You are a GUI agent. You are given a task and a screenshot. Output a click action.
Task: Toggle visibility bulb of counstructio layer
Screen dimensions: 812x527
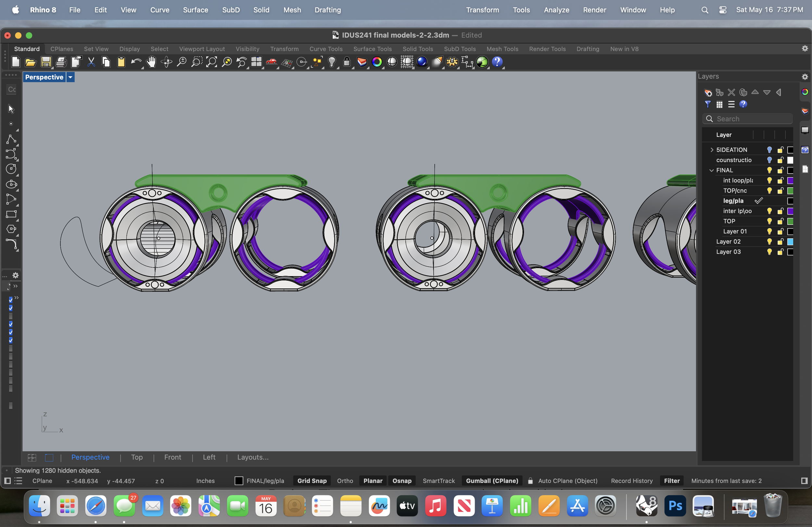[x=769, y=160]
